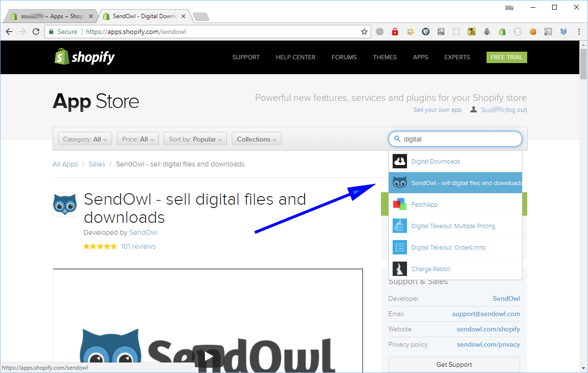This screenshot has width=588, height=373.
Task: Click the app search field containing 'digital'
Action: (455, 139)
